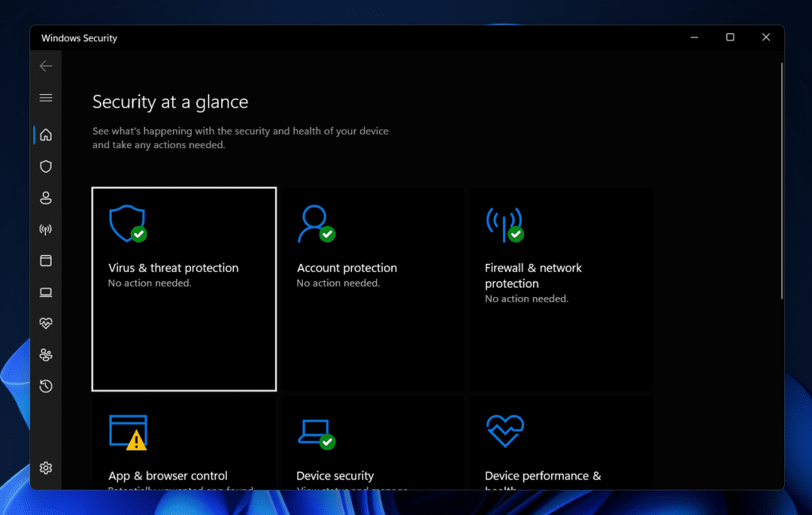Screen dimensions: 812x515
Task: Open Home in the sidebar
Action: 46,135
